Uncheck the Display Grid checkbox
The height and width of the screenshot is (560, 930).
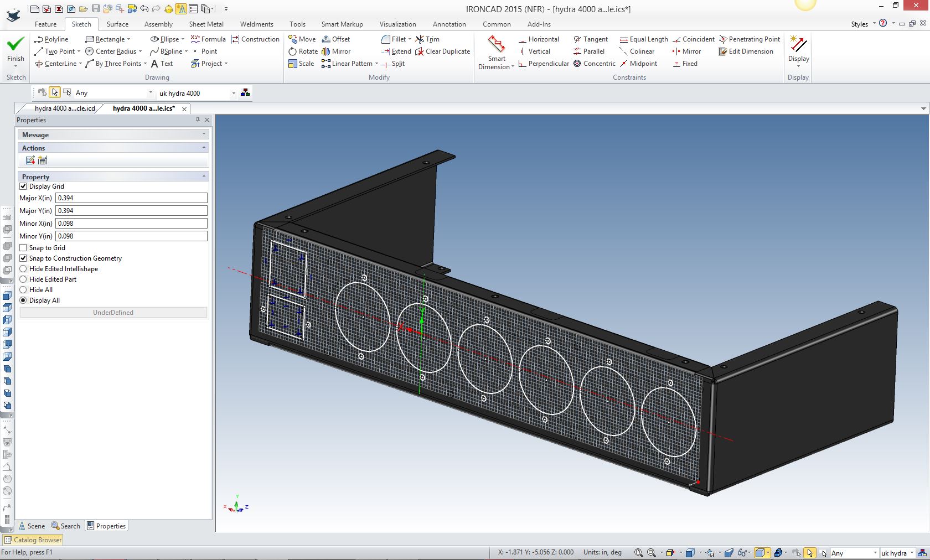click(x=23, y=186)
